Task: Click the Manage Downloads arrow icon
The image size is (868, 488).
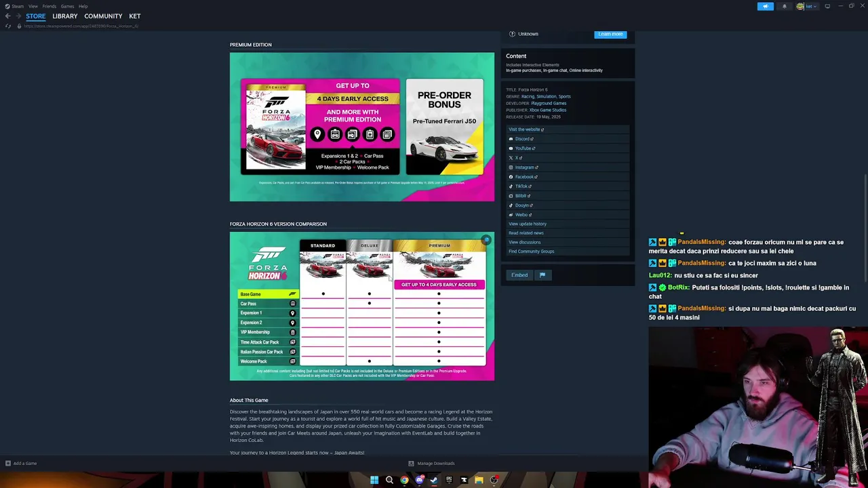Action: click(x=411, y=463)
